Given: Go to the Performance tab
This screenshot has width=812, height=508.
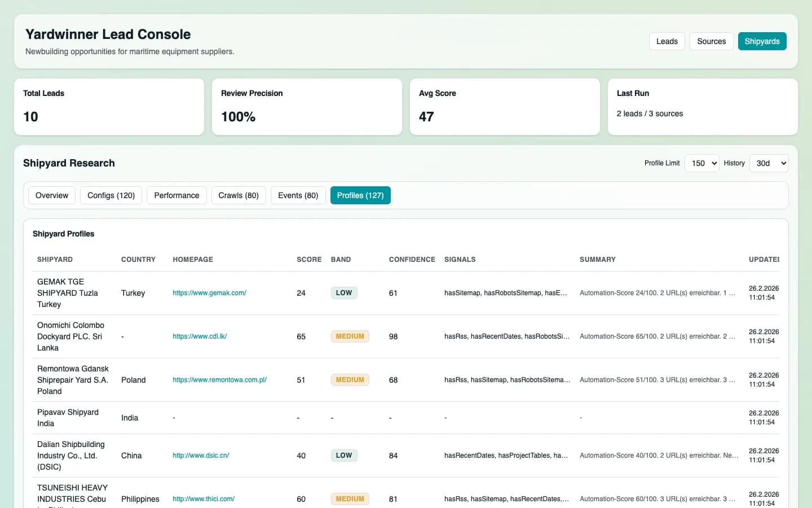Looking at the screenshot, I should coord(176,195).
